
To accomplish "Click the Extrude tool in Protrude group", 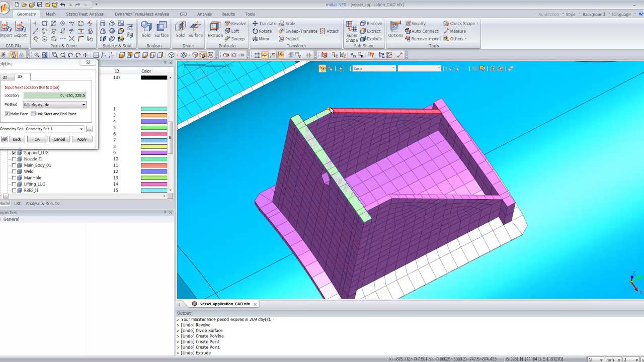I will tap(215, 30).
